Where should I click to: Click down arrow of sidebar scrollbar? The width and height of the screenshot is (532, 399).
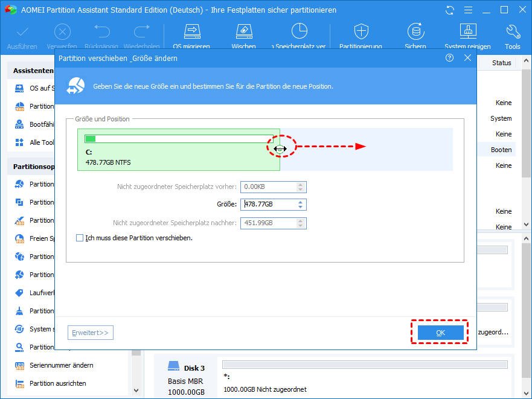[x=136, y=391]
